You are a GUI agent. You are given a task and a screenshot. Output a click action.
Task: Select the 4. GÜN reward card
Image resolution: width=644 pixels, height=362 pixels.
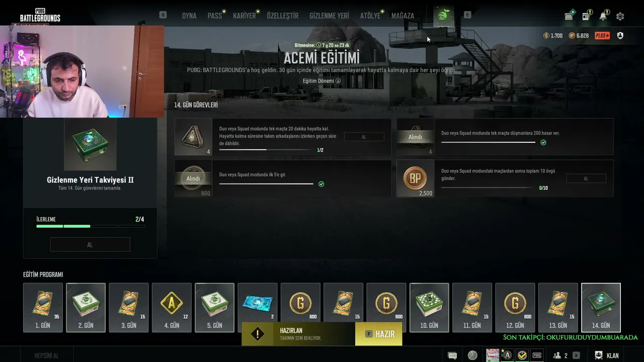click(172, 308)
